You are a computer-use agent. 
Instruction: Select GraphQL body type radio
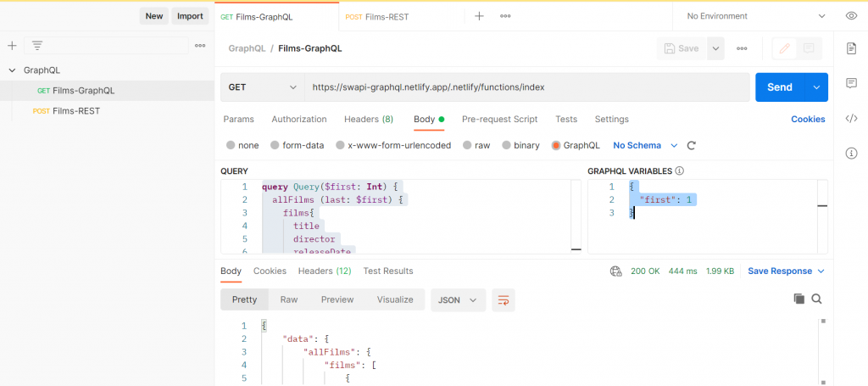(x=556, y=146)
